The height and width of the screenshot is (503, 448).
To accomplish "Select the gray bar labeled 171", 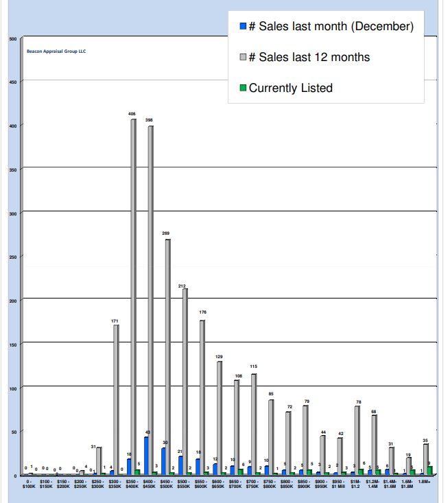I will pos(117,398).
